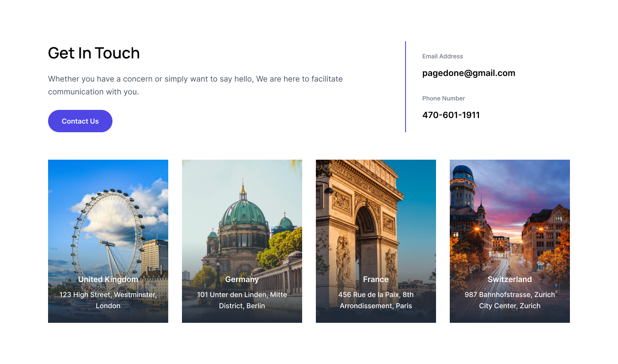618x364 pixels.
Task: Click the paragraph about facilitating communication
Action: click(195, 85)
